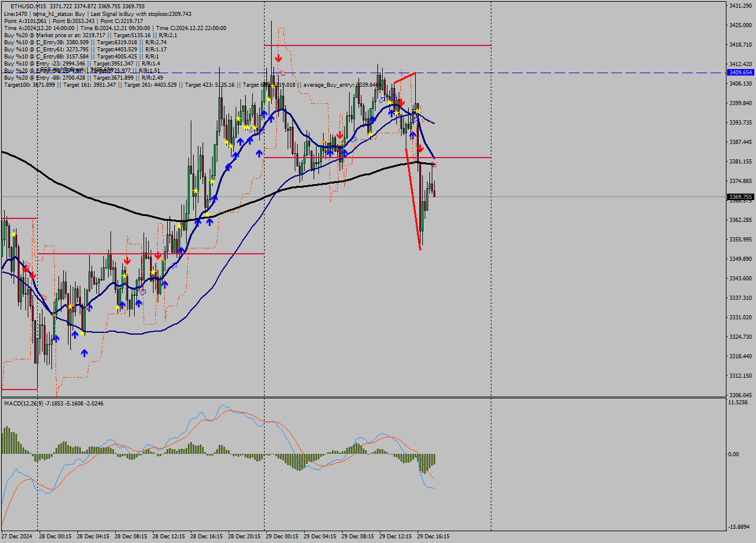The width and height of the screenshot is (756, 543).
Task: Click the '29 Dec 00:15' time axis label
Action: (x=282, y=537)
